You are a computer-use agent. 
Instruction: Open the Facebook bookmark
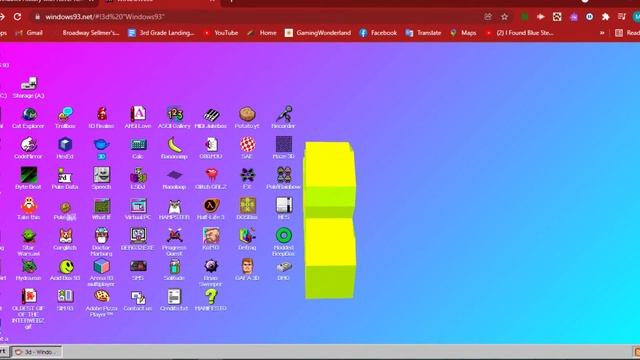point(378,33)
